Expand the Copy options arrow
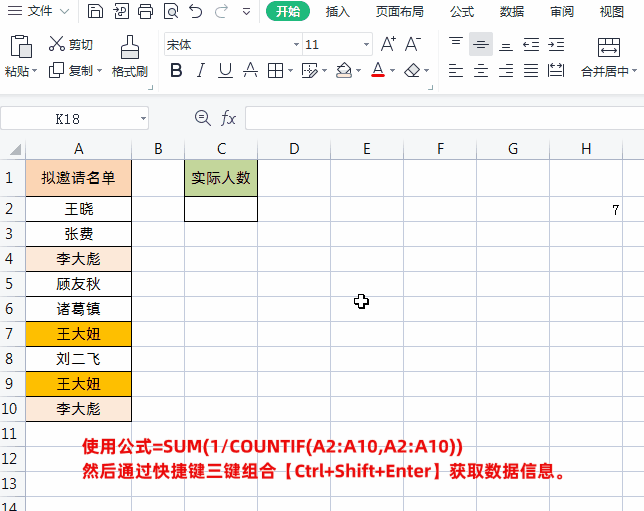This screenshot has height=511, width=644. click(x=99, y=71)
